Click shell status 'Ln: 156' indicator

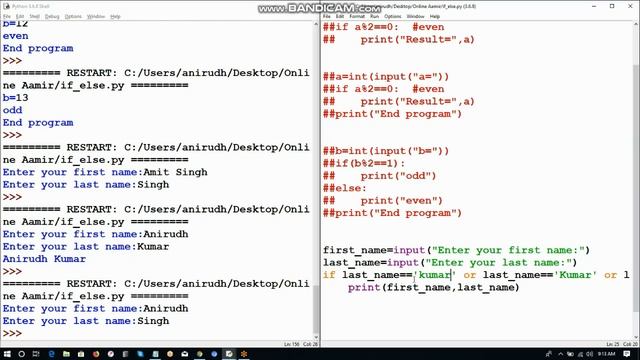(291, 344)
